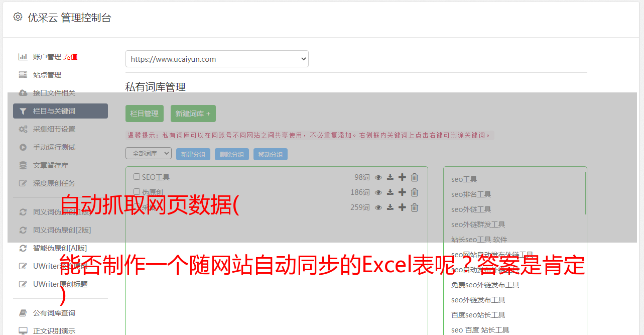Click the monitor icon for 正文识别演示

pyautogui.click(x=23, y=331)
